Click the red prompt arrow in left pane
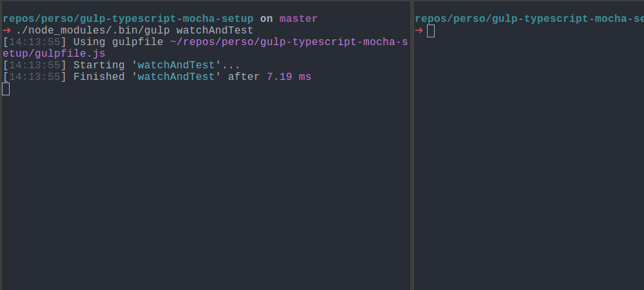The height and width of the screenshot is (290, 644). (6, 30)
